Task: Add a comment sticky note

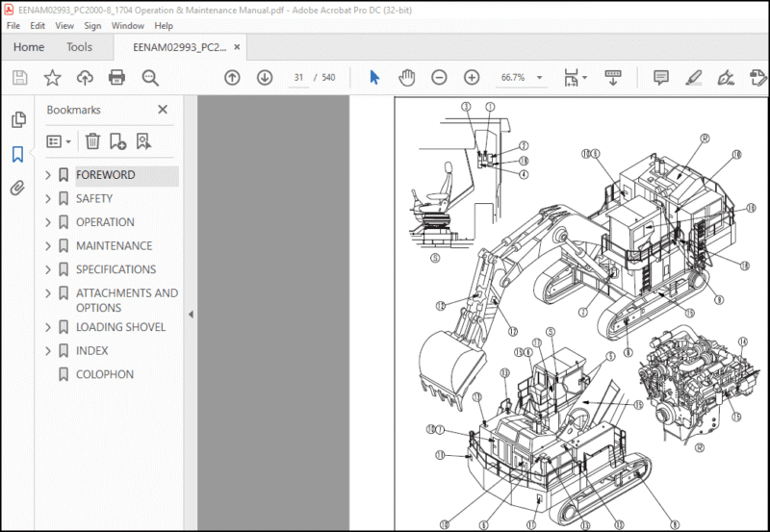Action: coord(661,78)
